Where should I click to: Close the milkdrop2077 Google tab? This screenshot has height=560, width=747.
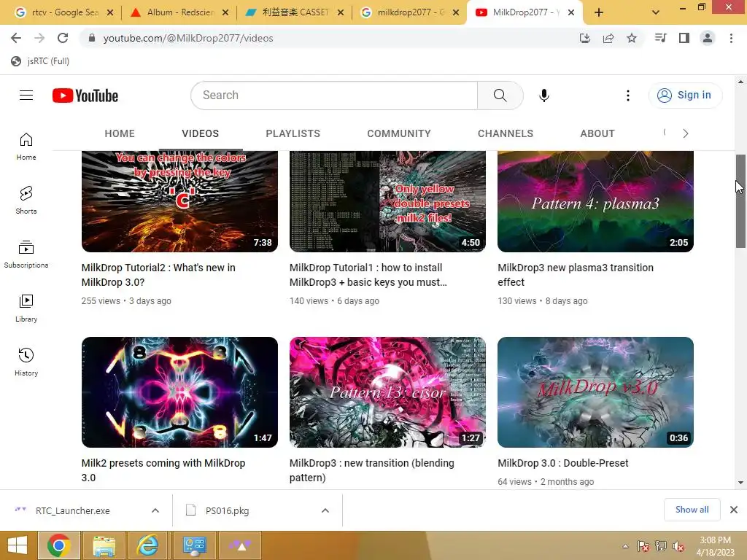[456, 13]
